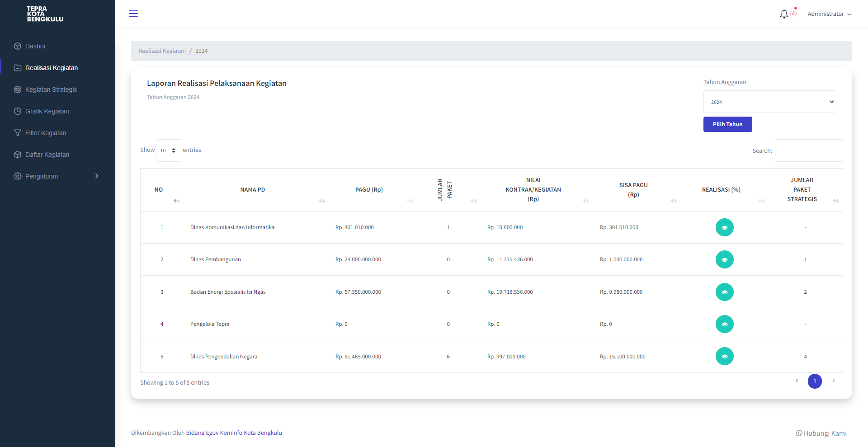
Task: Open Kegiatan Strategis menu item
Action: (x=57, y=89)
